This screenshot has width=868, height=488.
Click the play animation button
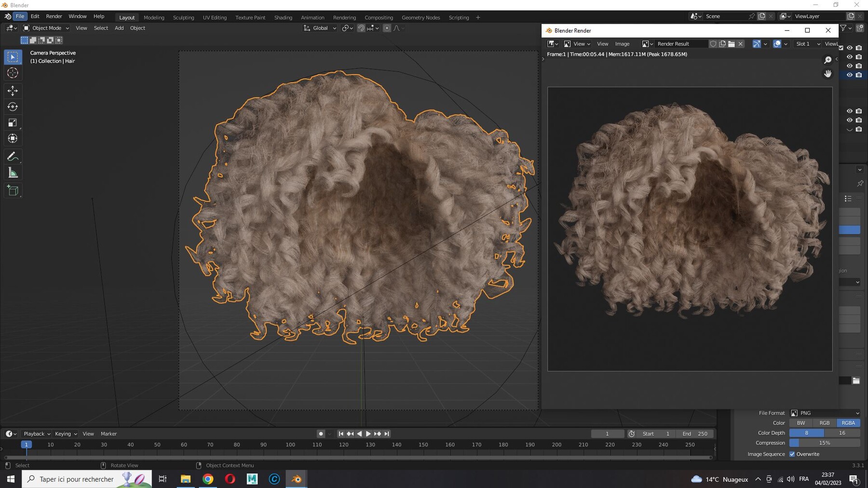point(368,434)
